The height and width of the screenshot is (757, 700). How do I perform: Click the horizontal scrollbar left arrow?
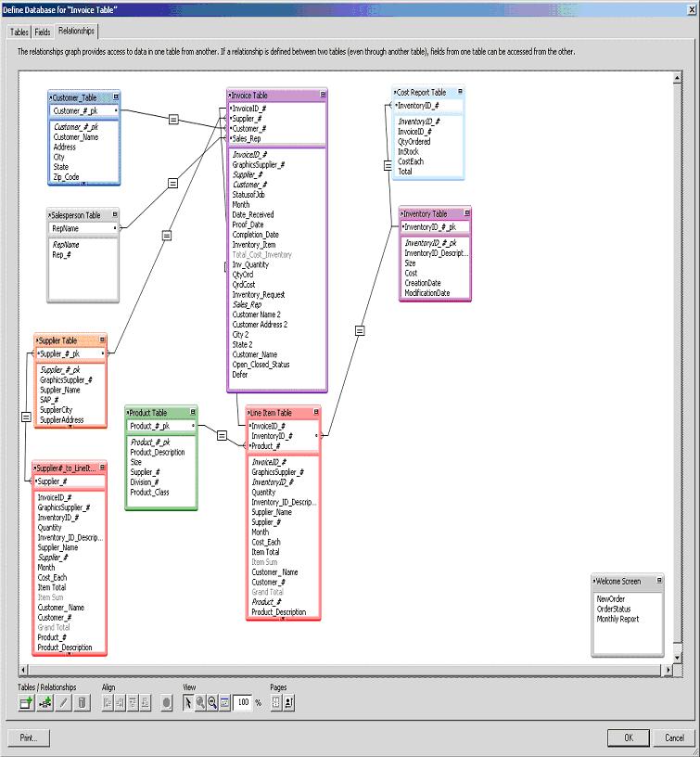[x=23, y=670]
